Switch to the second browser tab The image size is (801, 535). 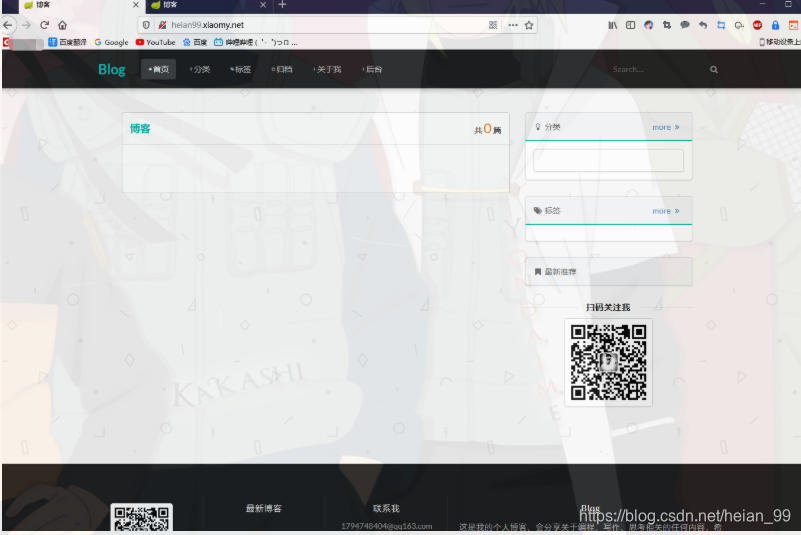208,5
